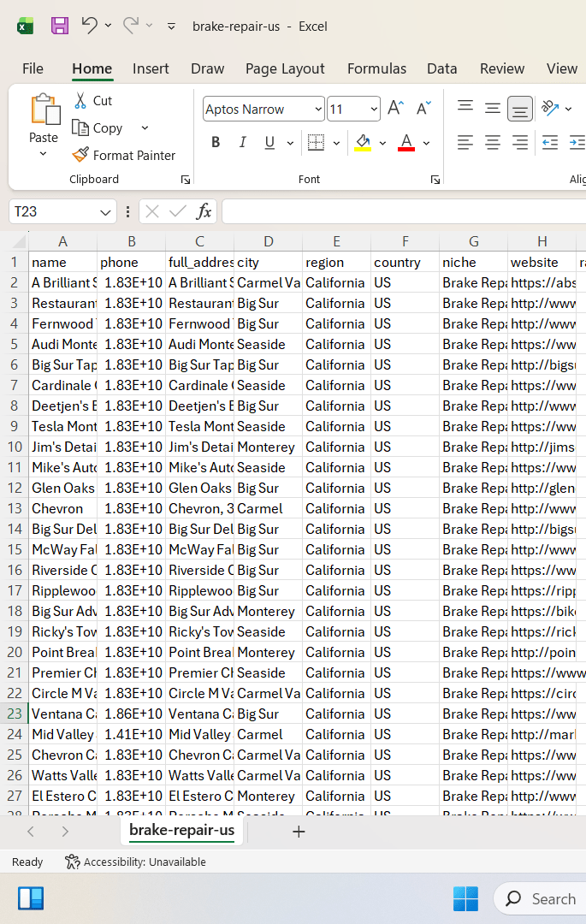Middle align cell contents

tap(493, 108)
